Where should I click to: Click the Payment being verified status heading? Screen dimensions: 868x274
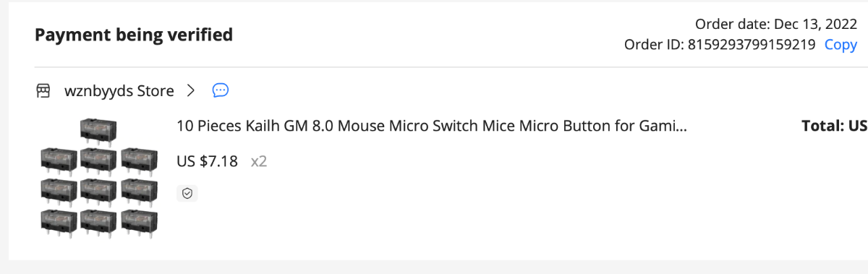pyautogui.click(x=134, y=34)
